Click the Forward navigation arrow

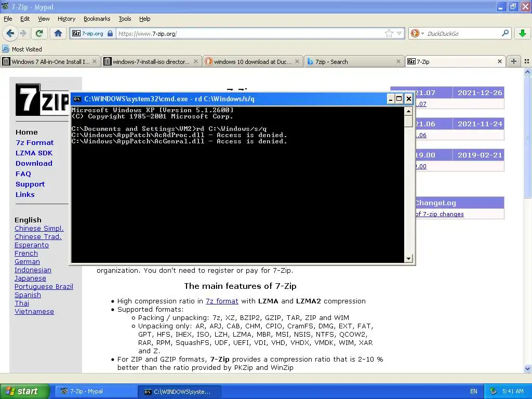(x=23, y=33)
